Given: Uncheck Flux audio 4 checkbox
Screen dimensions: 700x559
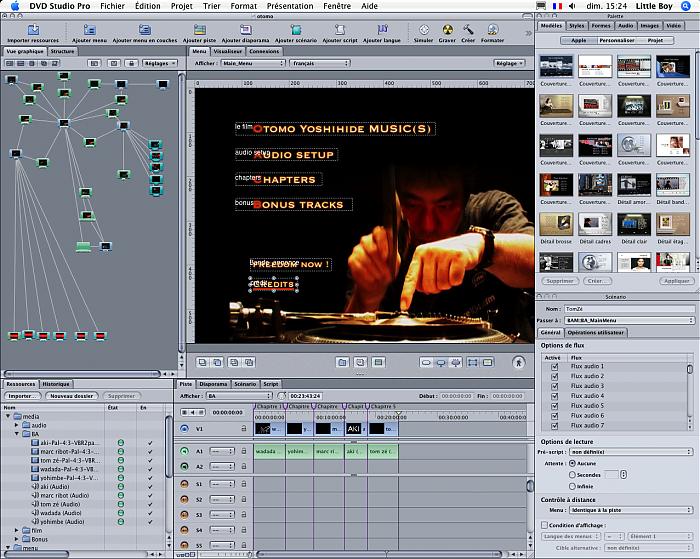Looking at the screenshot, I should coord(554,396).
